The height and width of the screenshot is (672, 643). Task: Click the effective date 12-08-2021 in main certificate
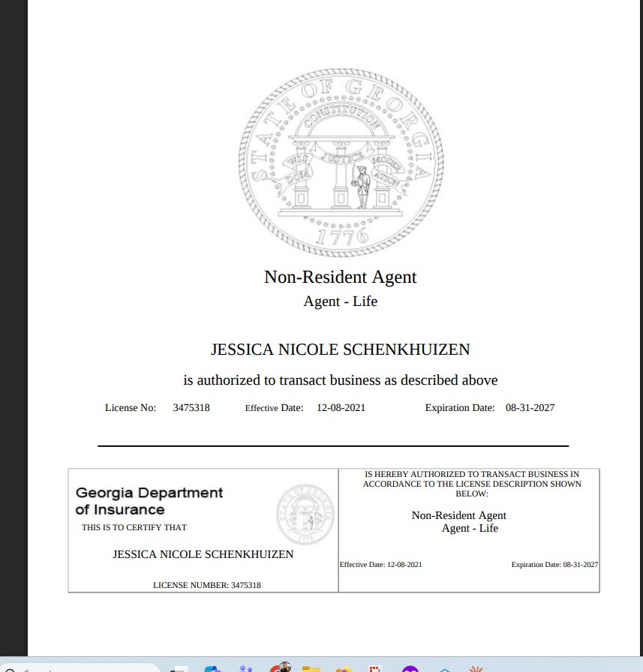pos(341,407)
